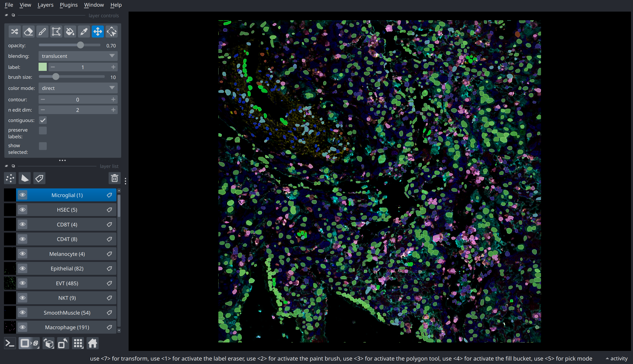The image size is (633, 364).
Task: Decrease label value with minus
Action: (53, 67)
